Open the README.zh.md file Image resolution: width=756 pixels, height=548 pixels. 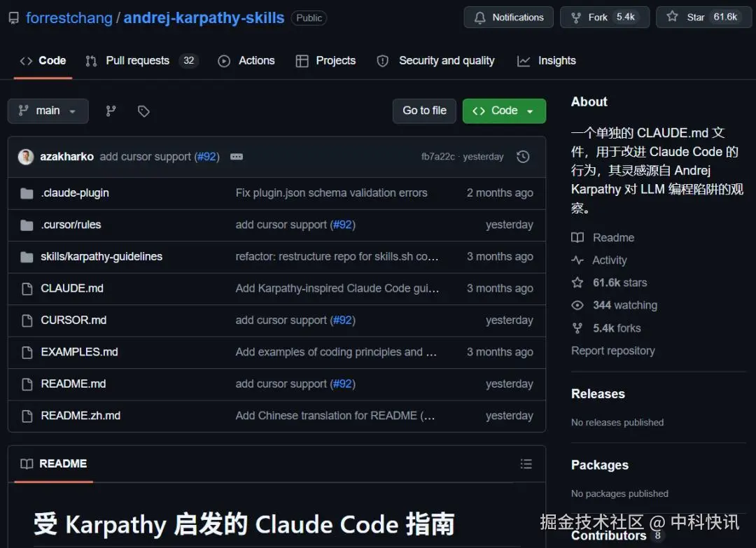click(x=80, y=416)
